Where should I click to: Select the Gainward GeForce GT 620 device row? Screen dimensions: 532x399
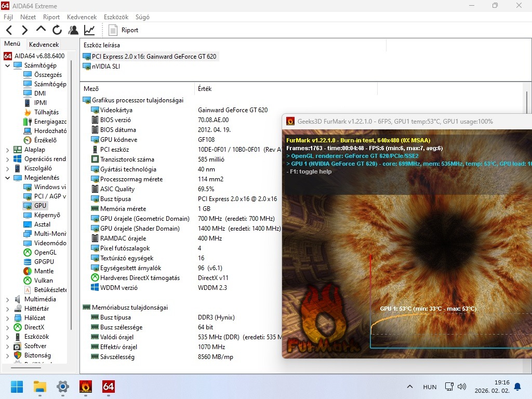pos(150,57)
